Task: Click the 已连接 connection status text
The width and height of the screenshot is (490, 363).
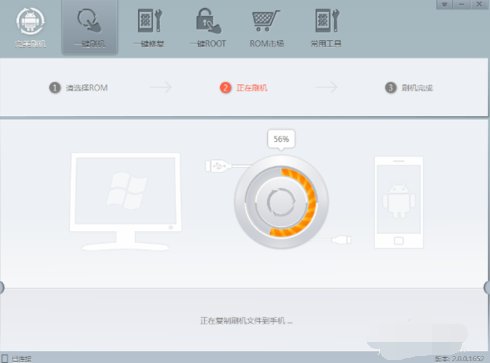Action: pos(22,359)
